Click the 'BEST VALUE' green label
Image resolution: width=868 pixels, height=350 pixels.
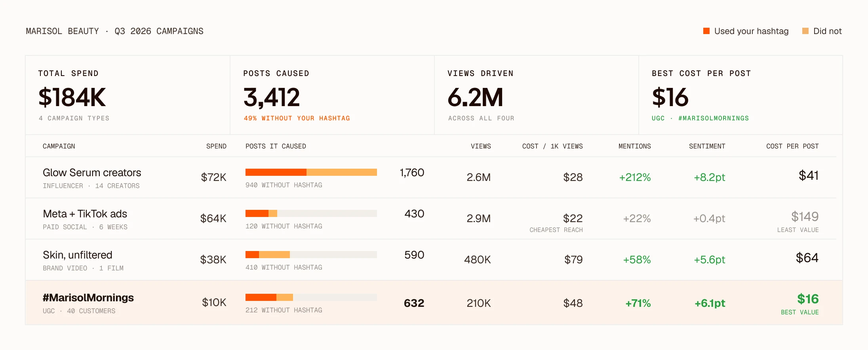pyautogui.click(x=800, y=312)
